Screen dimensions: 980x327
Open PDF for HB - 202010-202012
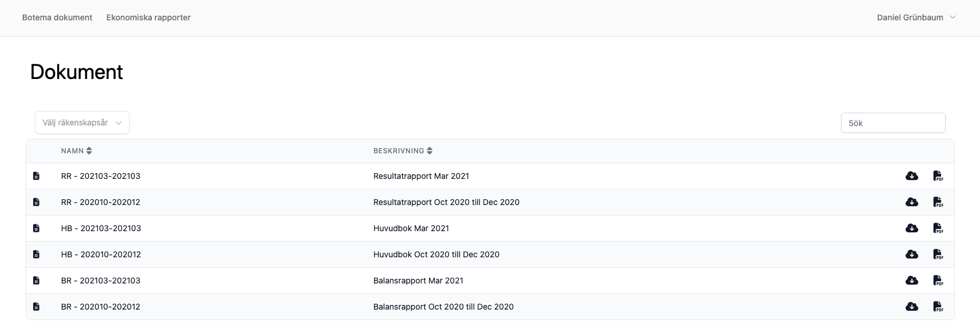(x=938, y=254)
